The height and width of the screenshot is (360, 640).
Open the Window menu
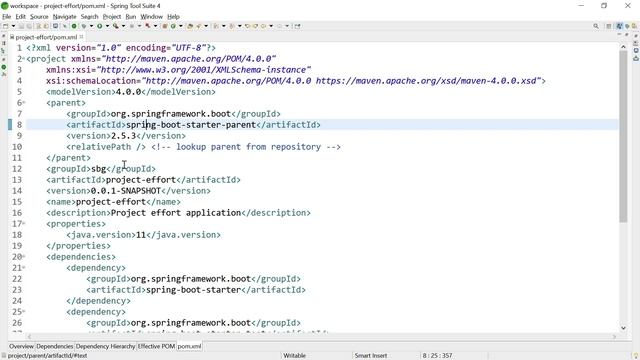151,17
